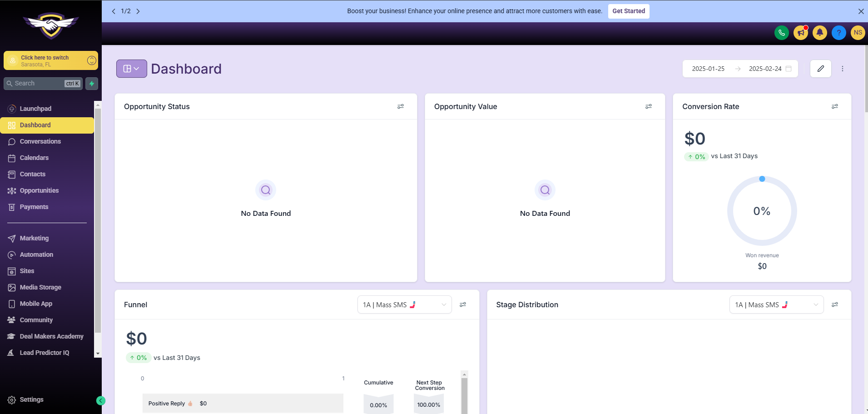Image resolution: width=868 pixels, height=414 pixels.
Task: Open the Conversations menu item
Action: (x=40, y=141)
